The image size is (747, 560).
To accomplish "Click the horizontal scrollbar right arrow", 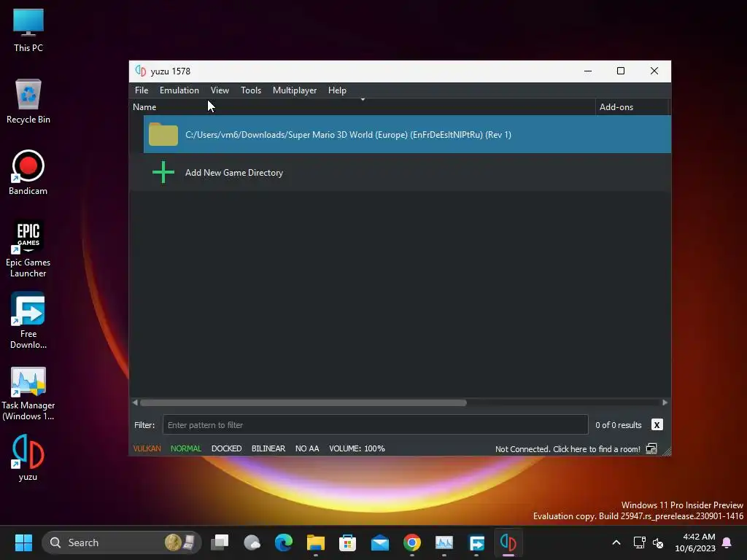I will coord(665,402).
